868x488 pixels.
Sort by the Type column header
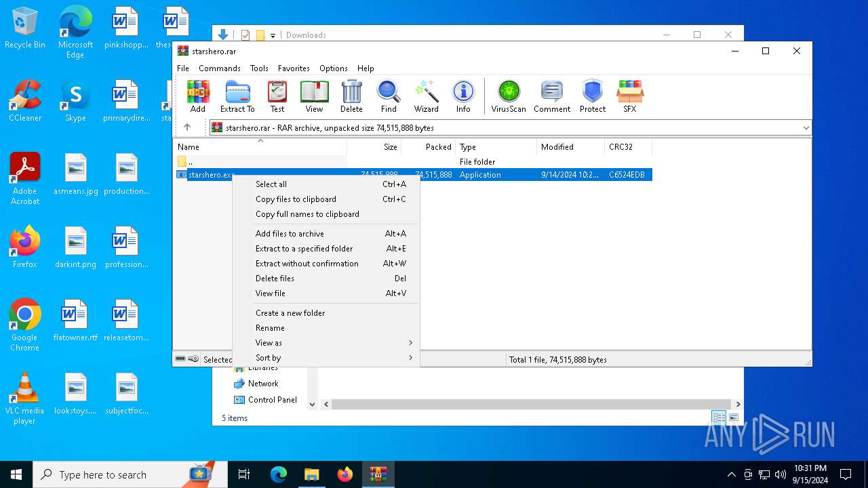(x=496, y=147)
